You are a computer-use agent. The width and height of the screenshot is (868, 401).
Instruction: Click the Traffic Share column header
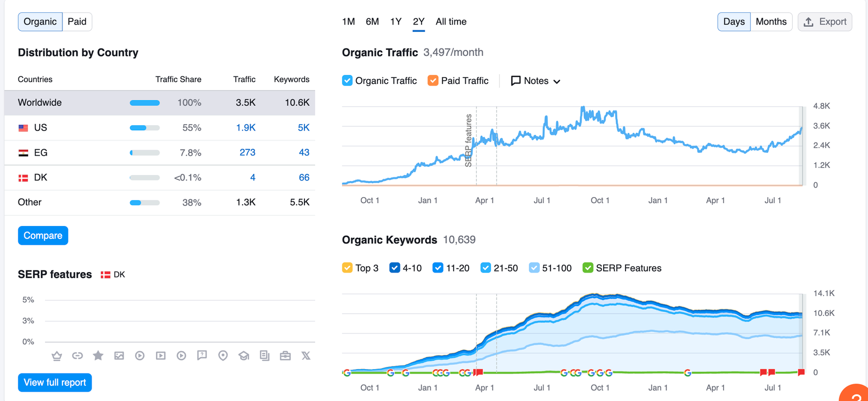click(x=178, y=80)
